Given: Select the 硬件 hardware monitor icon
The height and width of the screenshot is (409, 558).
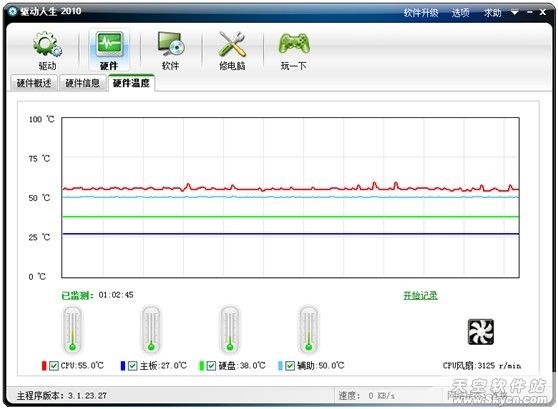Looking at the screenshot, I should 109,44.
